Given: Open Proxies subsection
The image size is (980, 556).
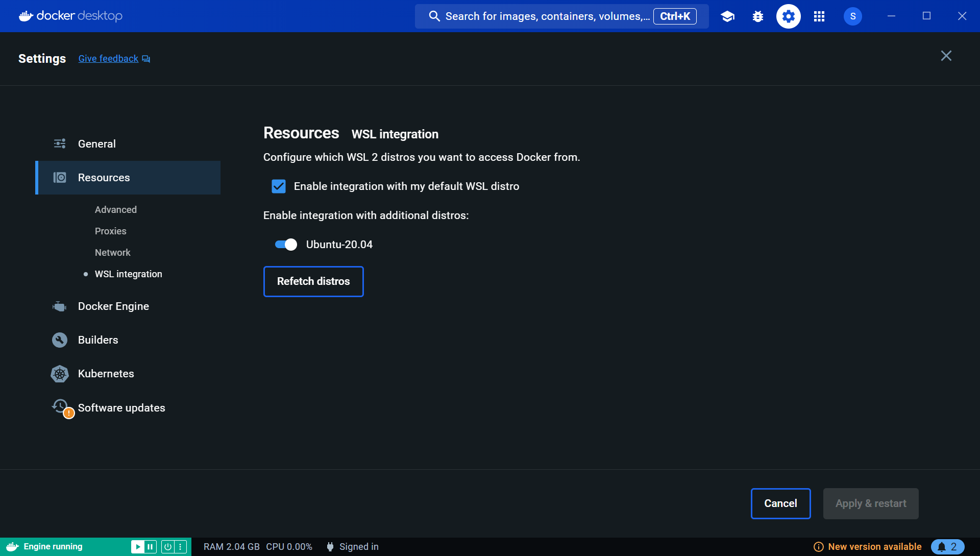Looking at the screenshot, I should (111, 231).
